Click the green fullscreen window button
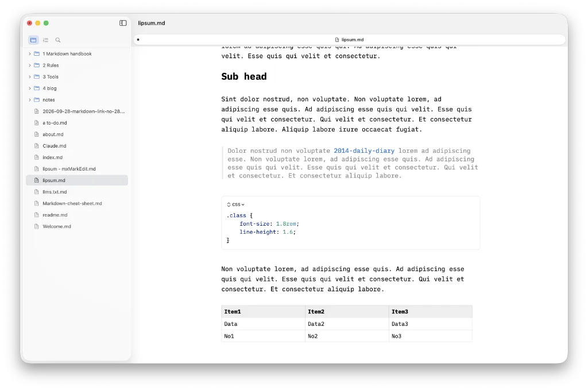The height and width of the screenshot is (390, 588). (46, 23)
